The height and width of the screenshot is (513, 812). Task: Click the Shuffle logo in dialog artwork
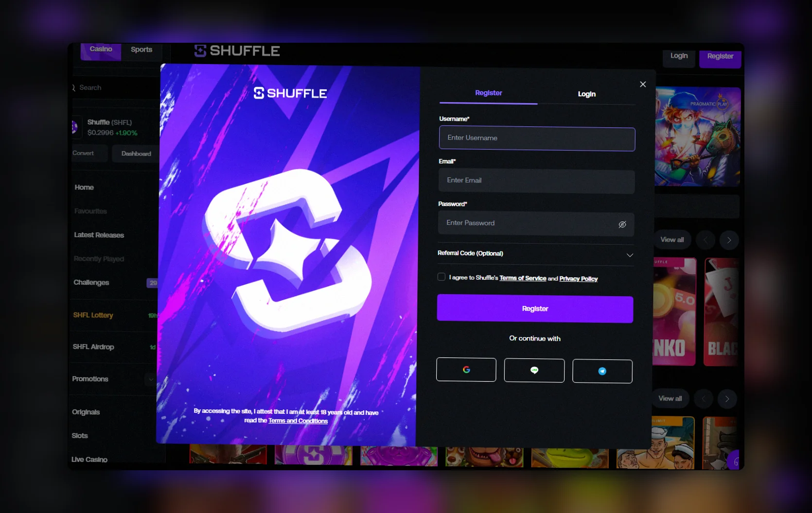click(290, 93)
